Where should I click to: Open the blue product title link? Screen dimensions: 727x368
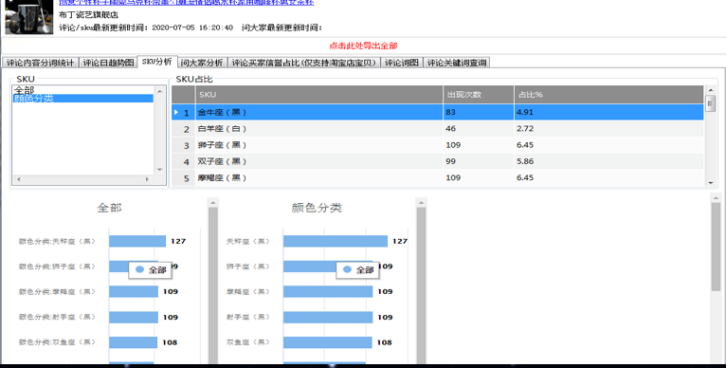pyautogui.click(x=186, y=2)
